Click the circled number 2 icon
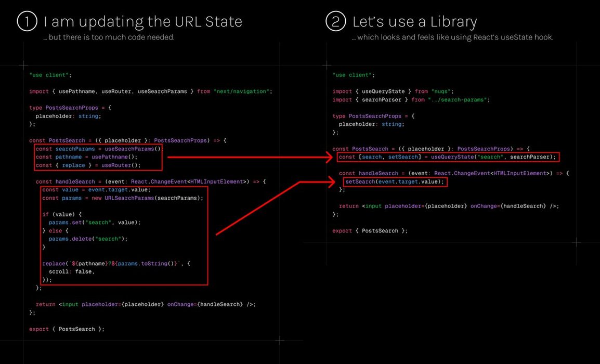This screenshot has width=600, height=364. (x=335, y=22)
